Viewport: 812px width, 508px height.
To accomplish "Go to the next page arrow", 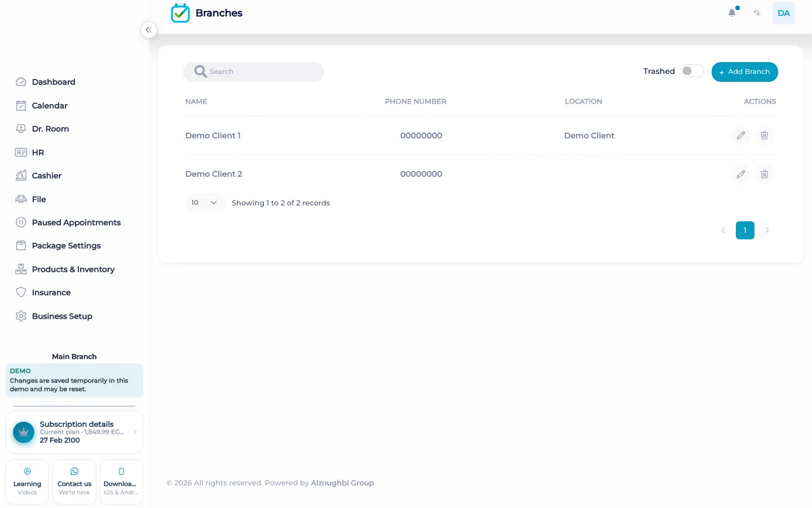I will [767, 230].
